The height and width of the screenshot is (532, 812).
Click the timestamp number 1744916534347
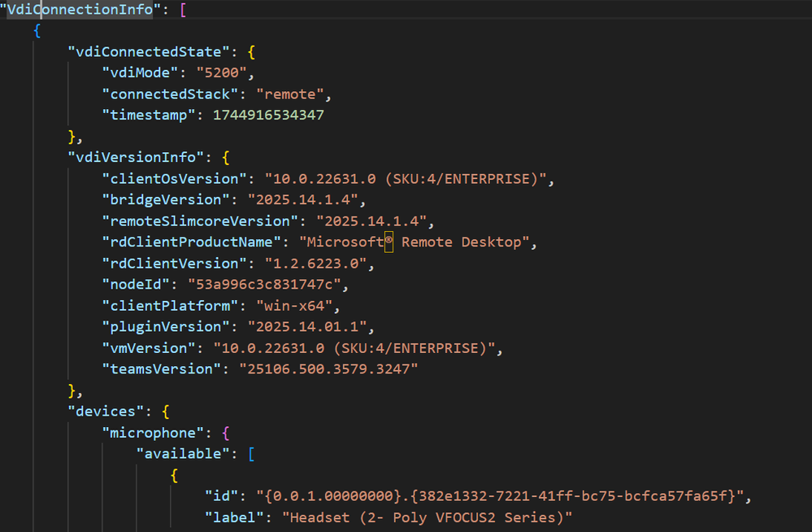click(x=268, y=116)
